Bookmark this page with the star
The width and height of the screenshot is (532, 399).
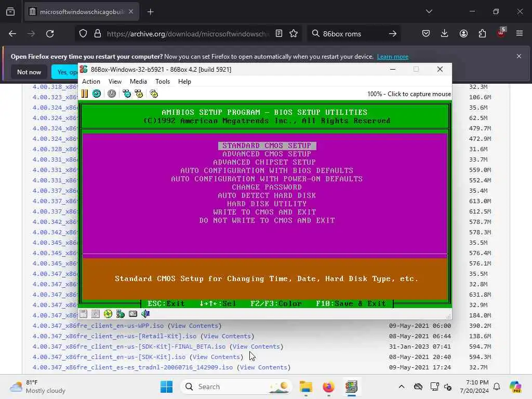click(x=294, y=34)
